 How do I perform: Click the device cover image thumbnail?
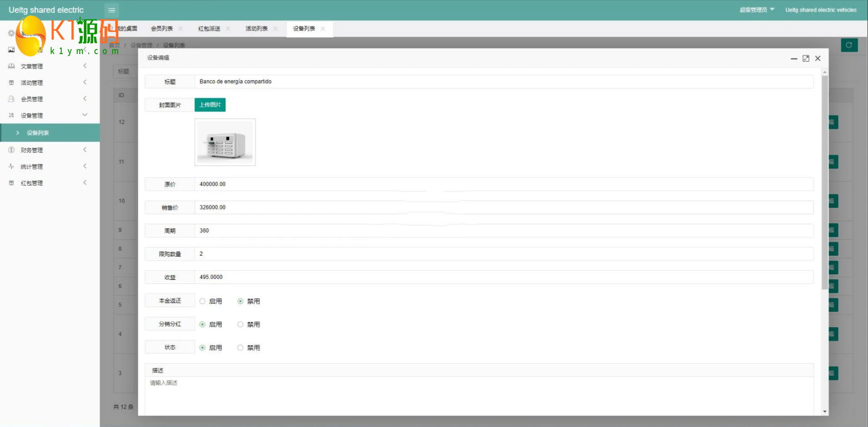[x=225, y=142]
